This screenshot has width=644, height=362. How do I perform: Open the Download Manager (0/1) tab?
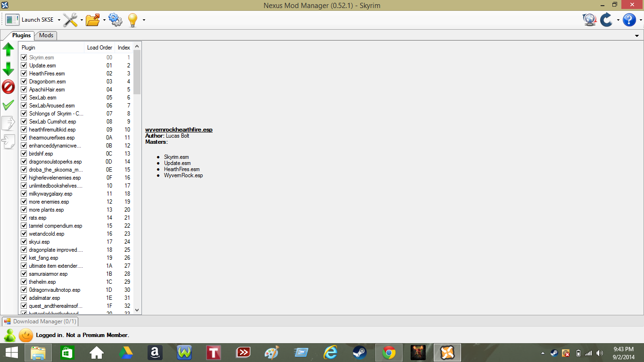coord(40,321)
